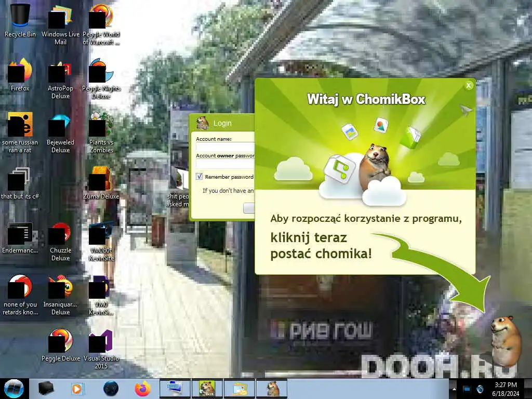This screenshot has width=532, height=399.
Task: Click the Account name input field
Action: coord(225,147)
